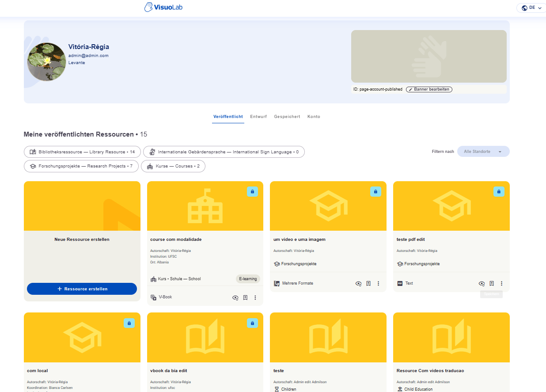
Task: Bookmark the teste pdf edit card
Action: click(492, 283)
